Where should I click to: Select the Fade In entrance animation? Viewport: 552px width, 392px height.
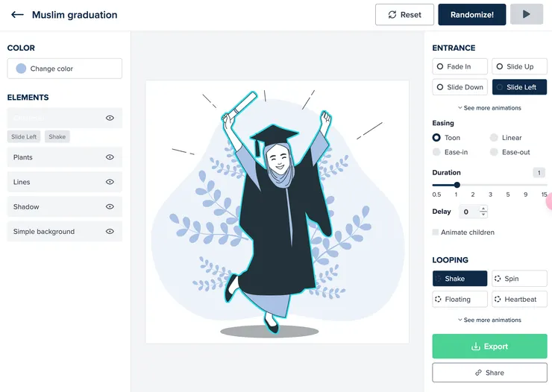pyautogui.click(x=460, y=67)
